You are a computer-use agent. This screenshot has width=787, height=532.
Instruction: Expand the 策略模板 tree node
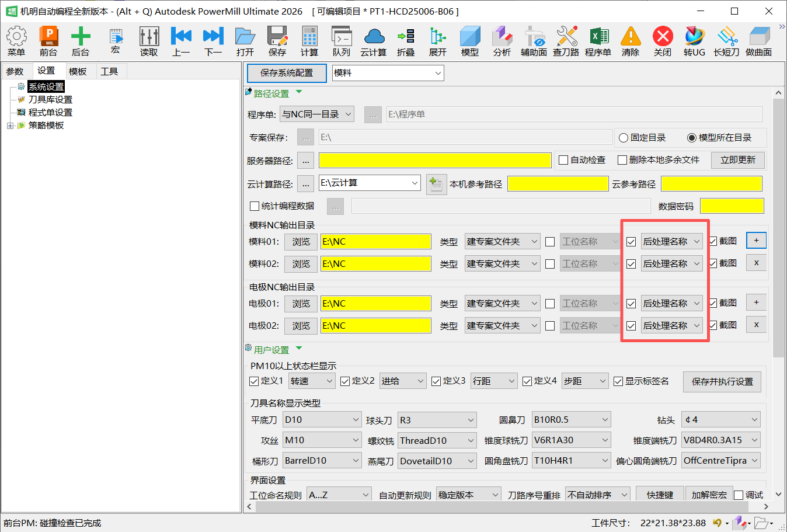[x=10, y=126]
